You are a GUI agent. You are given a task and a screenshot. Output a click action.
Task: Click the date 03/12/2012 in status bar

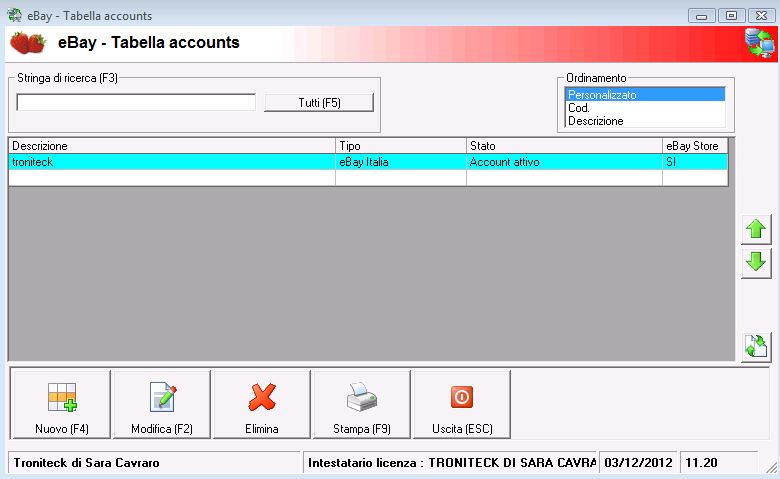(x=638, y=463)
